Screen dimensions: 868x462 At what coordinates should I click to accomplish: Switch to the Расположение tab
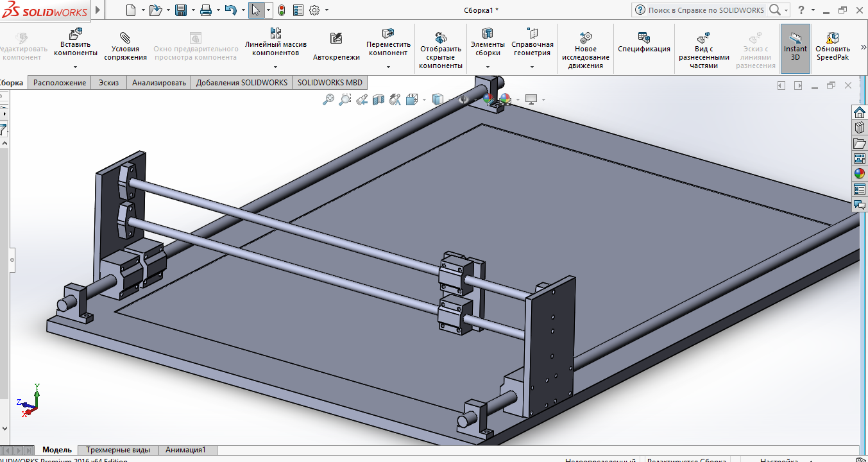(x=60, y=82)
